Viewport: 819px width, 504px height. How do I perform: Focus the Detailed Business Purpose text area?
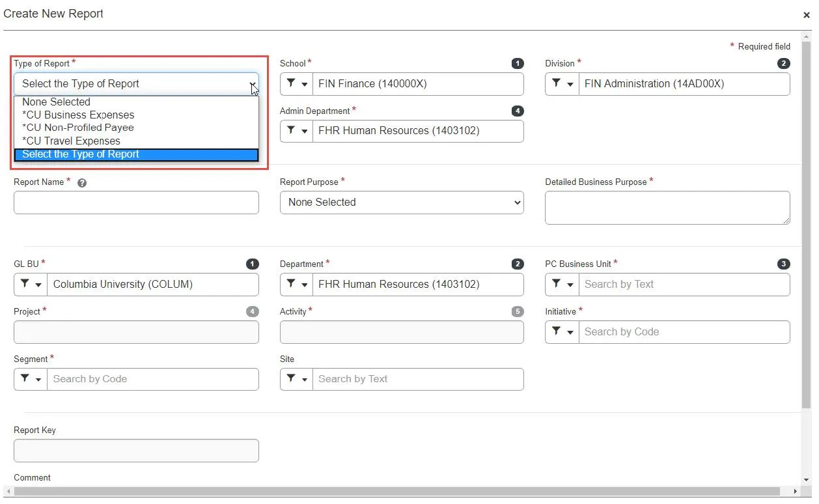coord(667,208)
